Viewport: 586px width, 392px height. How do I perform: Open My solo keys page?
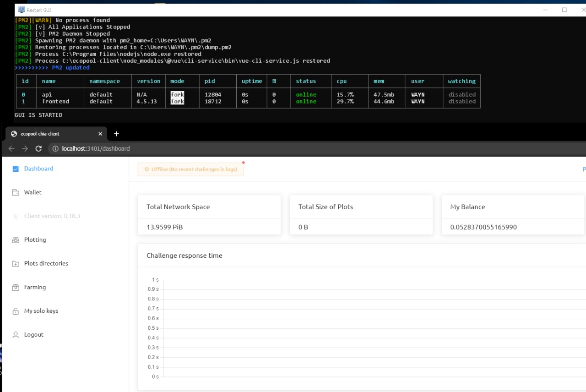coord(41,310)
